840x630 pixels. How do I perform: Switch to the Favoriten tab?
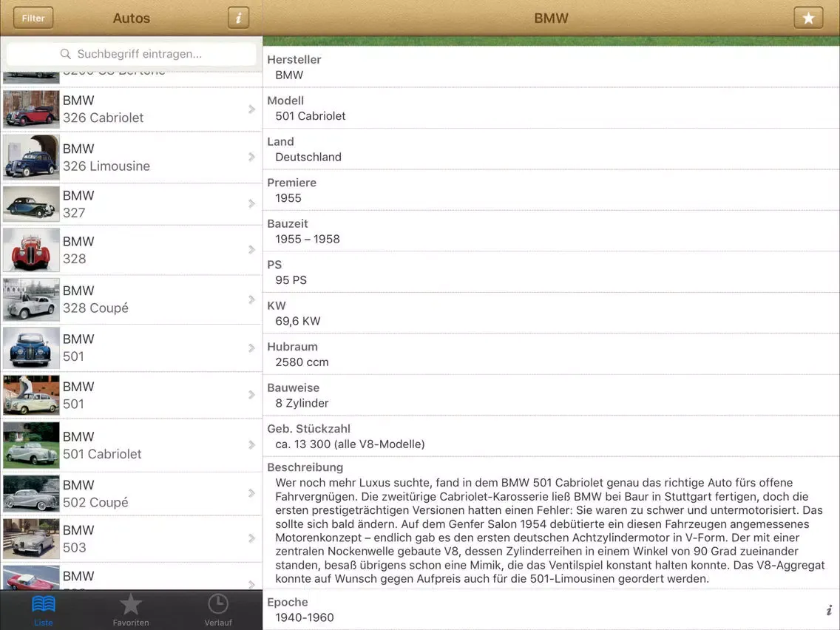tap(131, 609)
